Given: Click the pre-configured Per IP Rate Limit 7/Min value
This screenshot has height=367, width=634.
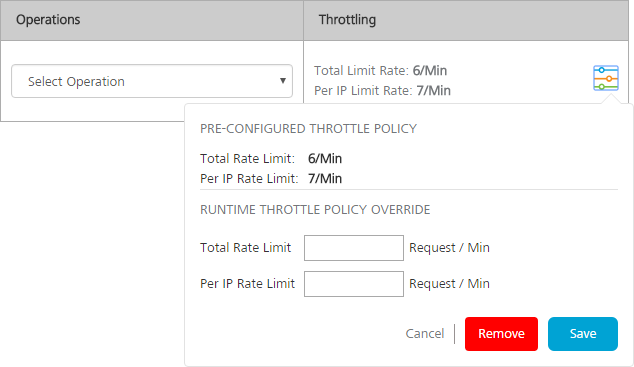Looking at the screenshot, I should click(325, 179).
